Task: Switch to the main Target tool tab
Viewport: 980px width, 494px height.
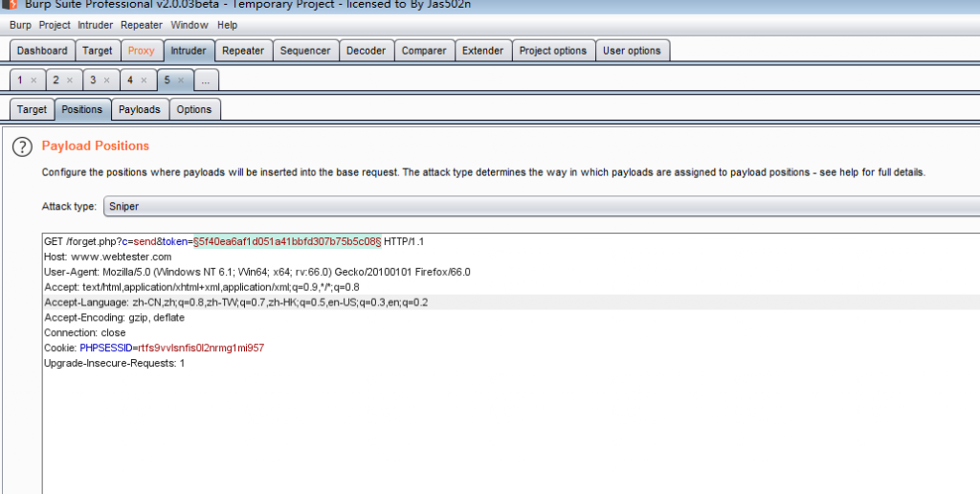Action: pos(98,51)
